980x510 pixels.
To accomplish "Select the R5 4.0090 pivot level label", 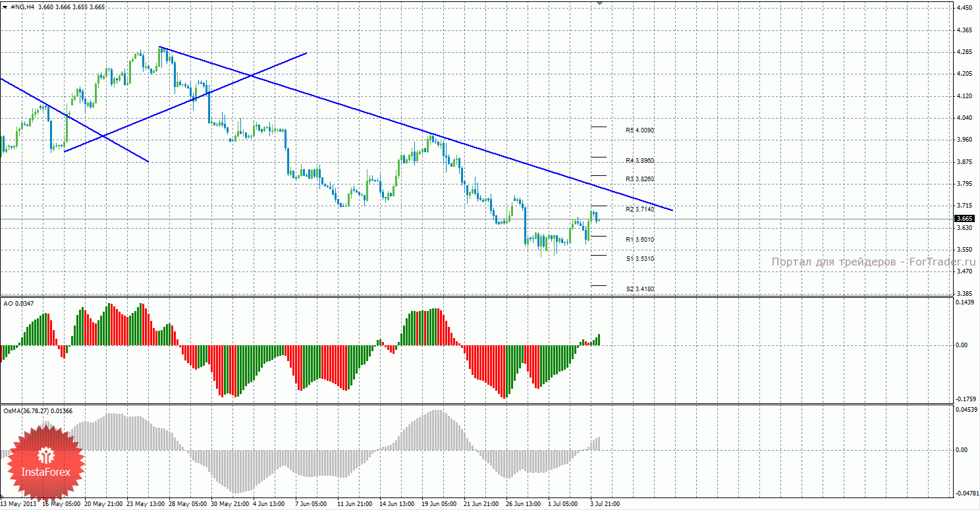I will 640,130.
